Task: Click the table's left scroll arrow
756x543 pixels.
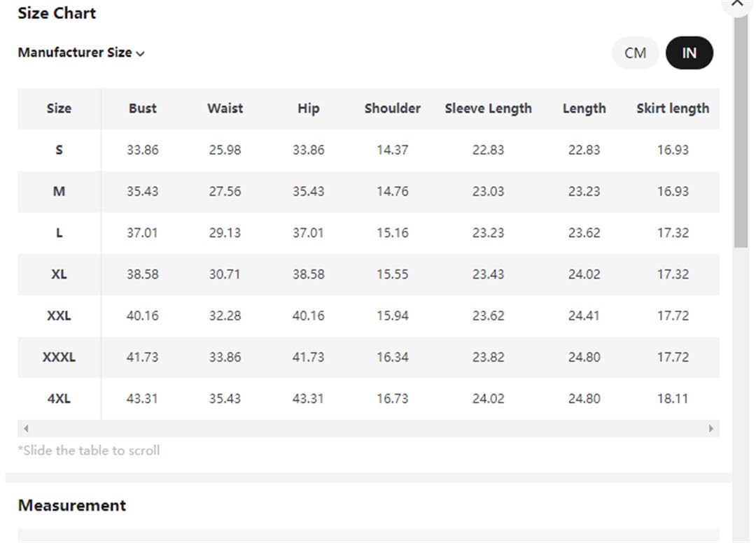Action: pos(26,428)
